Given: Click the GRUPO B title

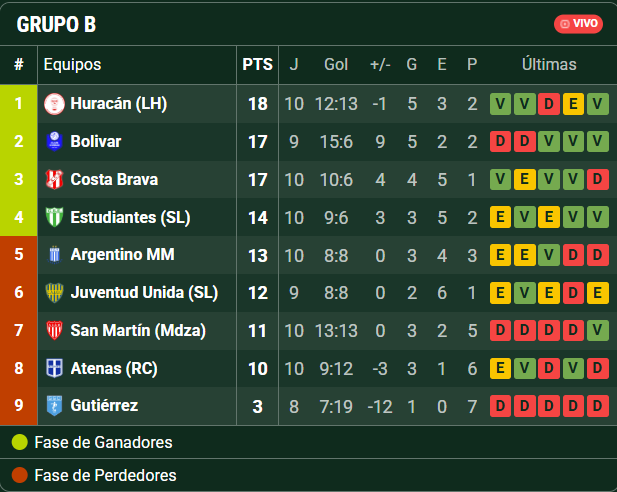Looking at the screenshot, I should (56, 24).
